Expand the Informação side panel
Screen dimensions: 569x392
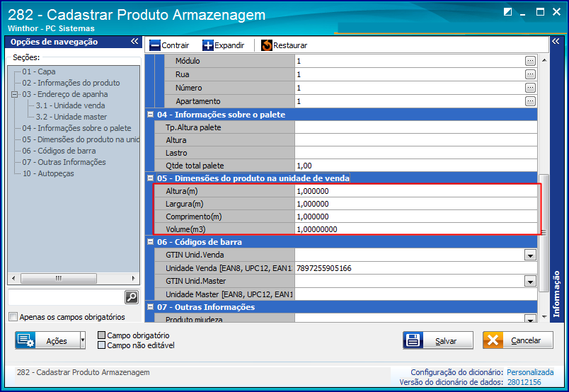click(x=556, y=41)
